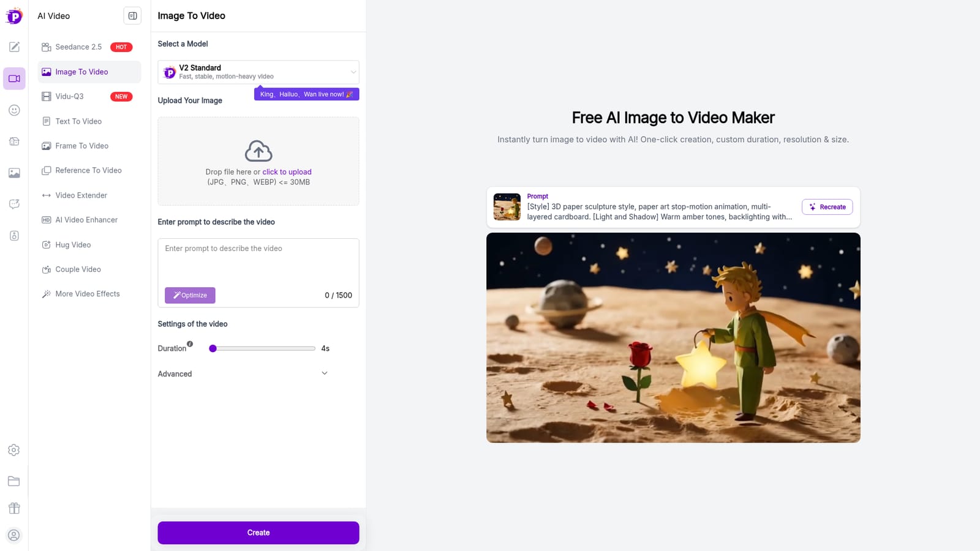Click the Optimize prompt button
Viewport: 980px width, 551px height.
(x=190, y=295)
